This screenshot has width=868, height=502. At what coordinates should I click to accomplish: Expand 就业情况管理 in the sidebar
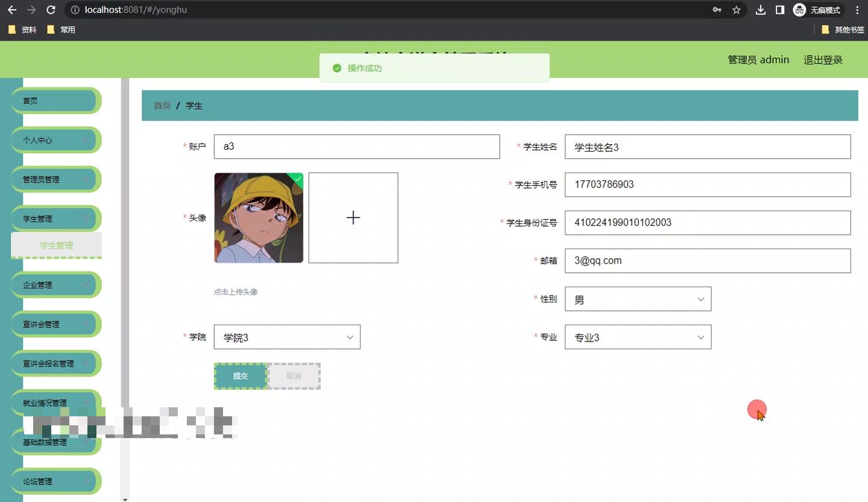pos(55,402)
